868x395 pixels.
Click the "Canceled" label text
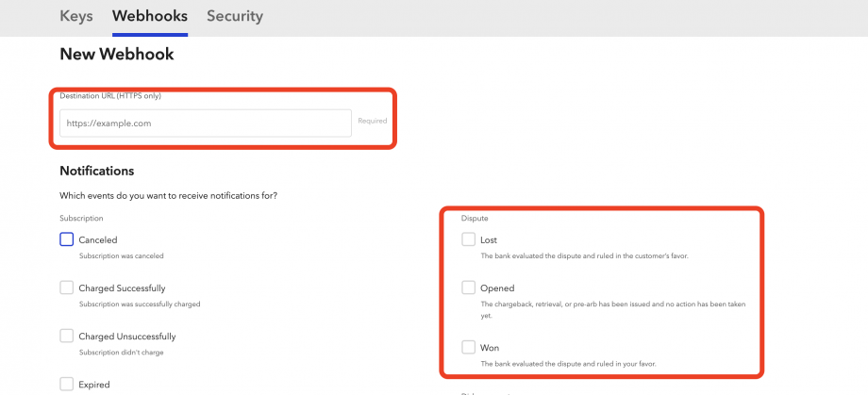pyautogui.click(x=98, y=240)
